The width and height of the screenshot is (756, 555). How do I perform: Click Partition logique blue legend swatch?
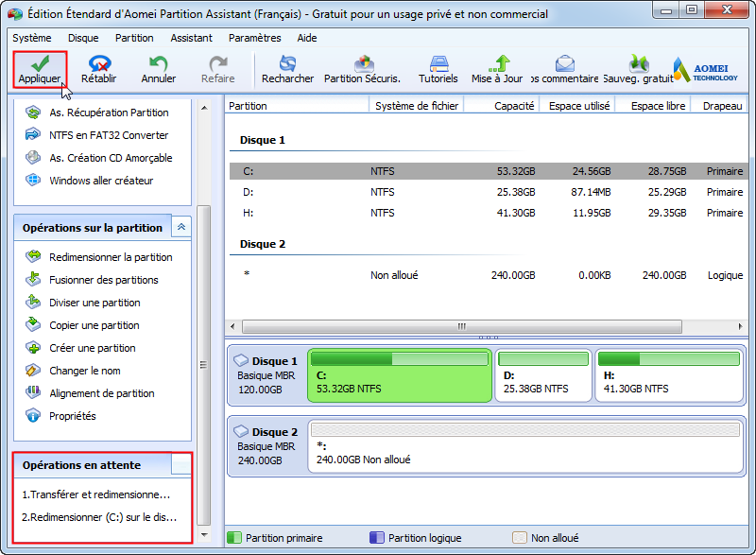pyautogui.click(x=376, y=538)
